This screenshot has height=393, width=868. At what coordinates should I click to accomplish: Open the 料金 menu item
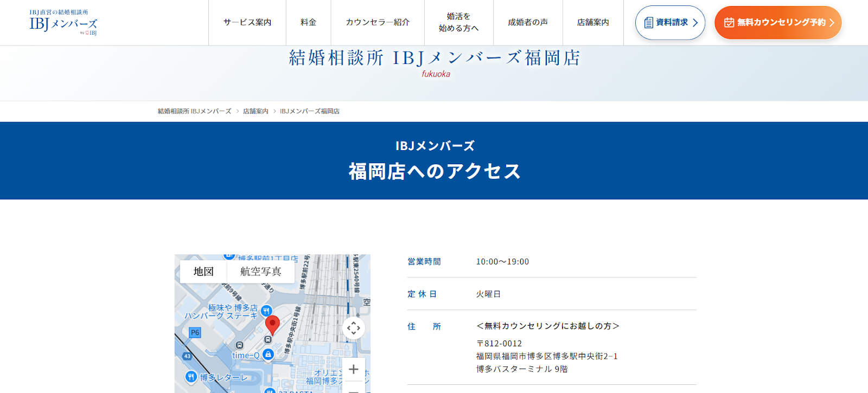[x=308, y=22]
